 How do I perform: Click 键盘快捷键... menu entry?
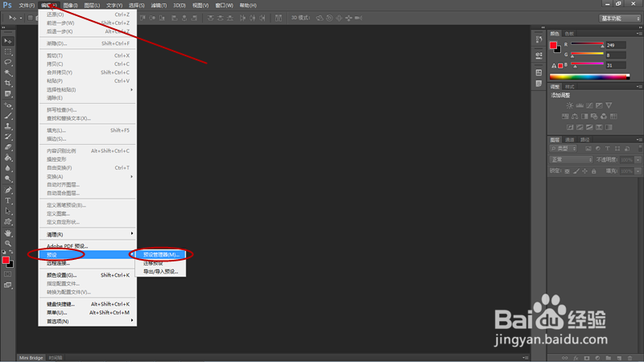88,304
